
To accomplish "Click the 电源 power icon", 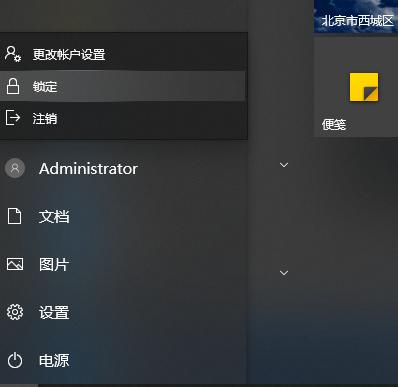I will click(15, 360).
